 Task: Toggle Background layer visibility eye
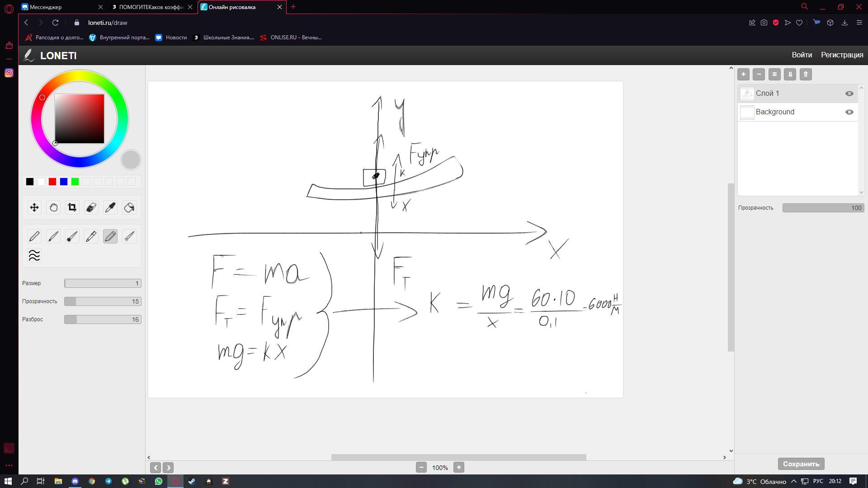849,112
